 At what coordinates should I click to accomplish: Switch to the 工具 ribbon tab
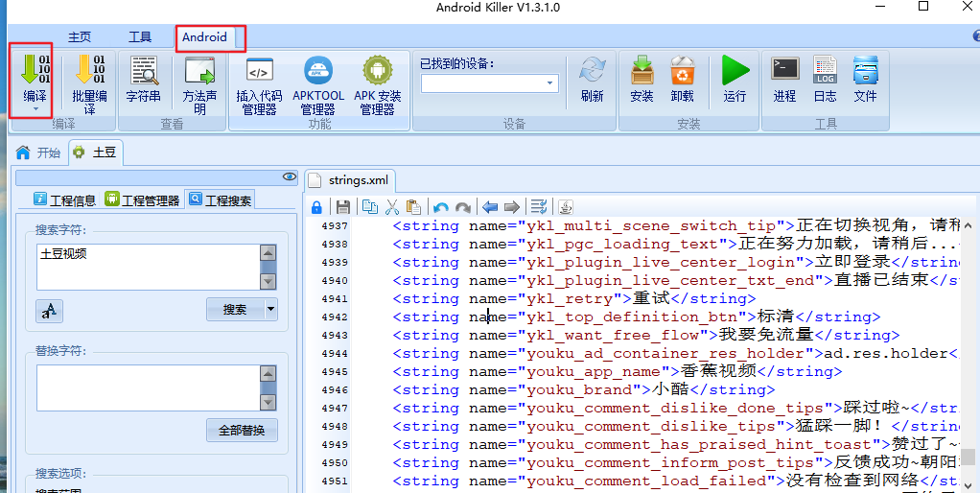click(140, 37)
